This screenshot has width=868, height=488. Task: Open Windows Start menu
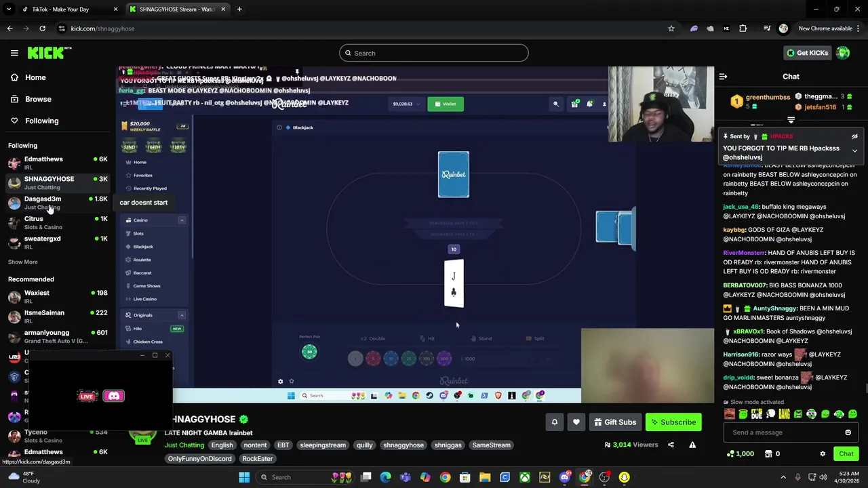(244, 477)
